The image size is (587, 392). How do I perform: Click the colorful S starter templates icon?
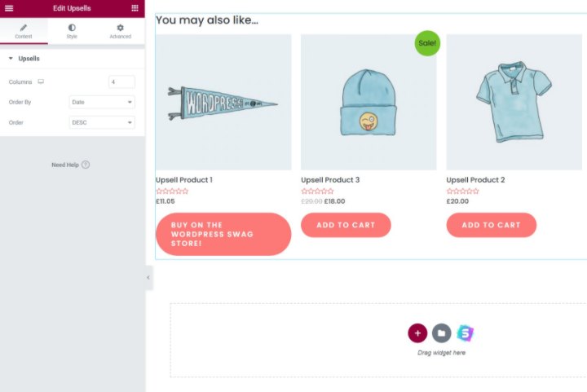point(466,333)
